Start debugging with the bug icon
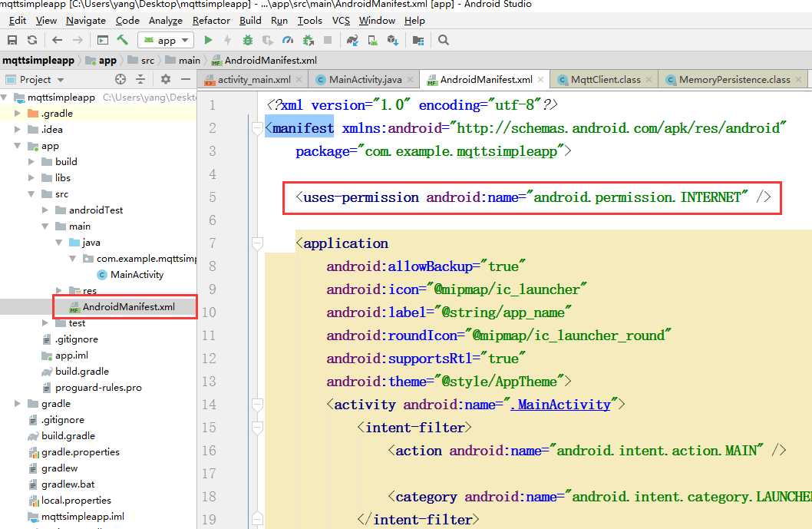This screenshot has height=529, width=812. pos(248,40)
